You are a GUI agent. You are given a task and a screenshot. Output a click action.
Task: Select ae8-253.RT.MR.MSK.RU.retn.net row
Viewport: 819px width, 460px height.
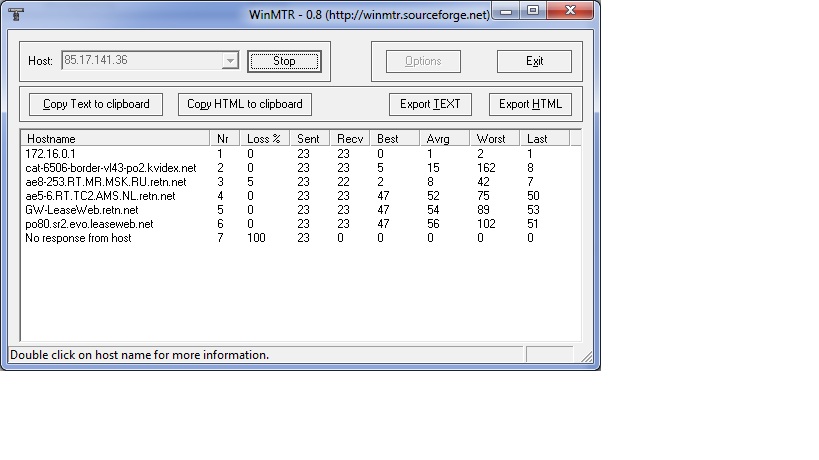click(x=300, y=182)
